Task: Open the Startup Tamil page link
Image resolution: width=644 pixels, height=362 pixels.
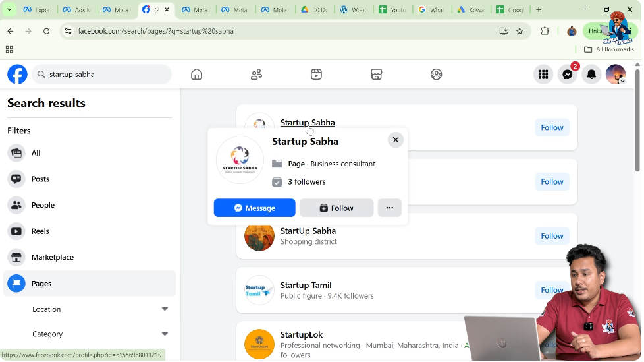Action: pos(306,285)
